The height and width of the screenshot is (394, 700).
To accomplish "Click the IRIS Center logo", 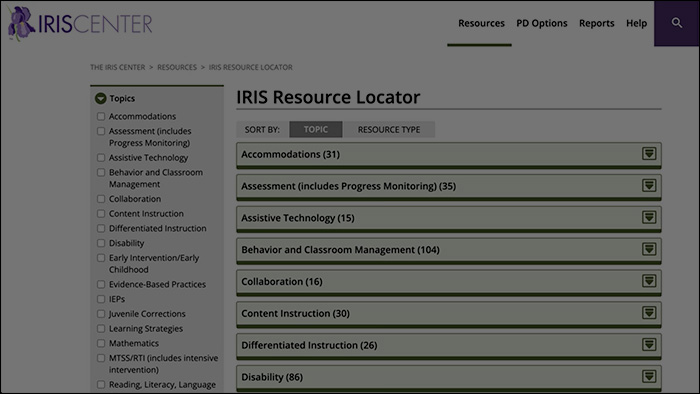I will (80, 23).
